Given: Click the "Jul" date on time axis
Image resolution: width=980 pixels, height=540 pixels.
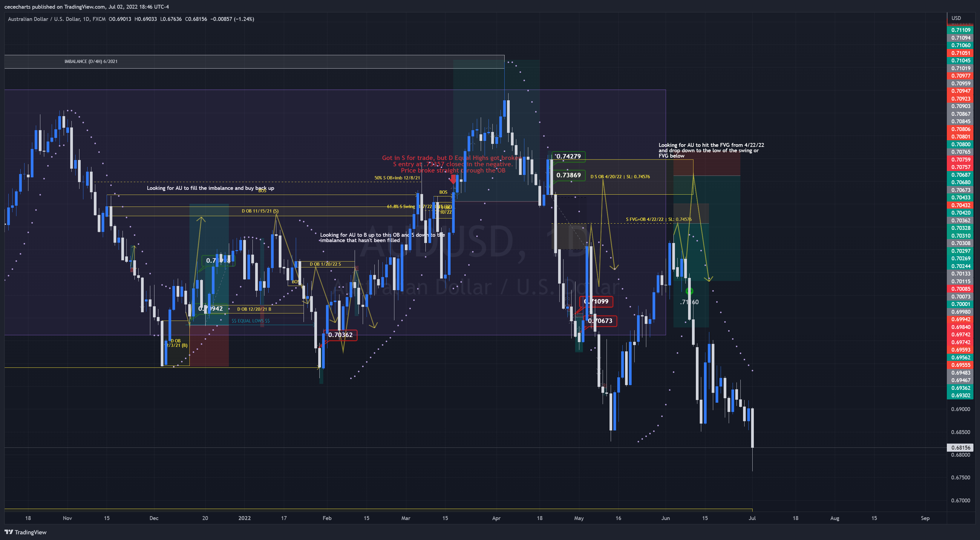Looking at the screenshot, I should click(x=752, y=518).
